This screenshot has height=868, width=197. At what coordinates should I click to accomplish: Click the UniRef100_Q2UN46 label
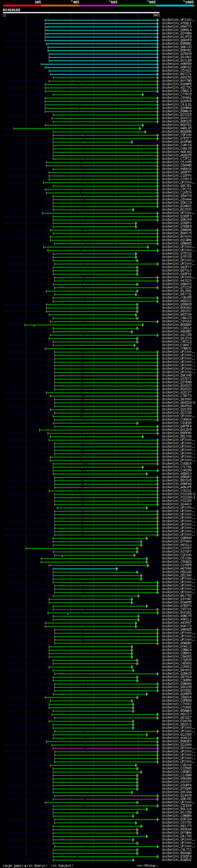coord(177,108)
